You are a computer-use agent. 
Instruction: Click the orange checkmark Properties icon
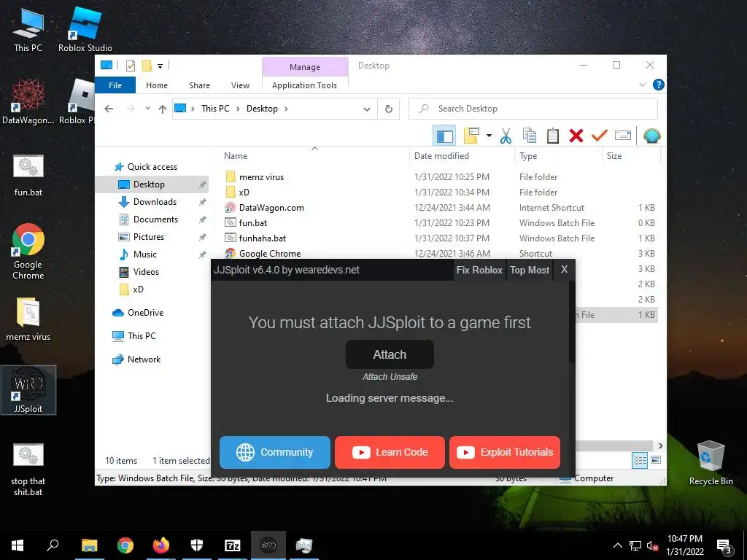[599, 136]
